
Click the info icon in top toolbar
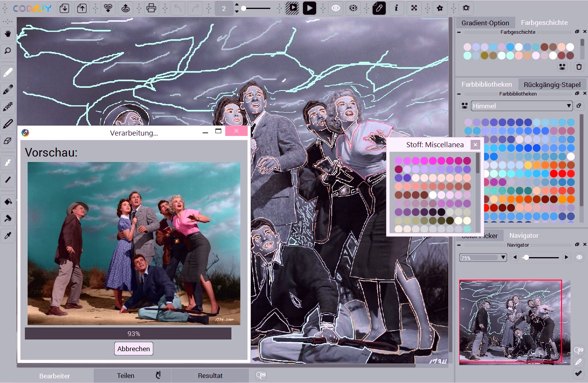(396, 8)
